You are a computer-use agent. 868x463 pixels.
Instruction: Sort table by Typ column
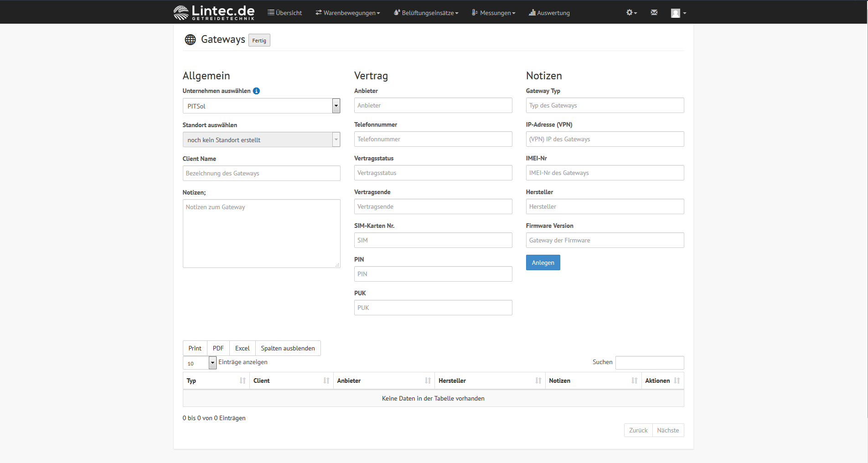point(216,381)
